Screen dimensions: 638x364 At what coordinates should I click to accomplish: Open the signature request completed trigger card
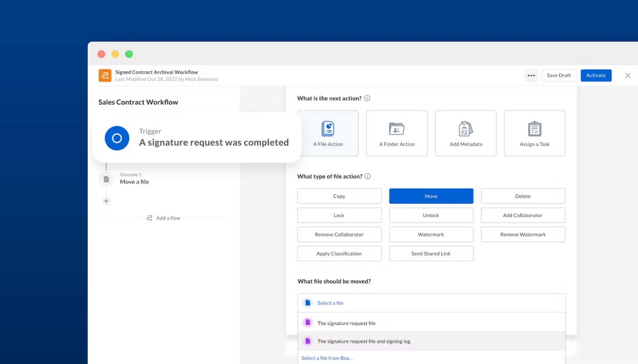click(x=197, y=137)
